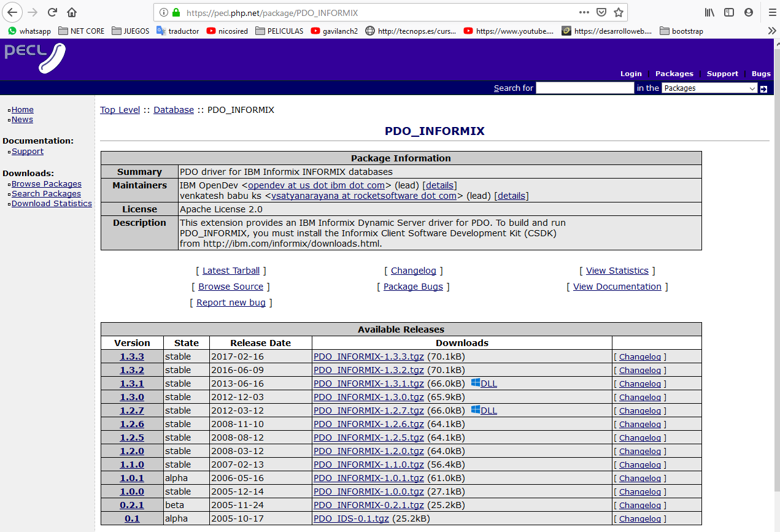View connection security via the green padlock
Image resolution: width=780 pixels, height=532 pixels.
point(176,12)
